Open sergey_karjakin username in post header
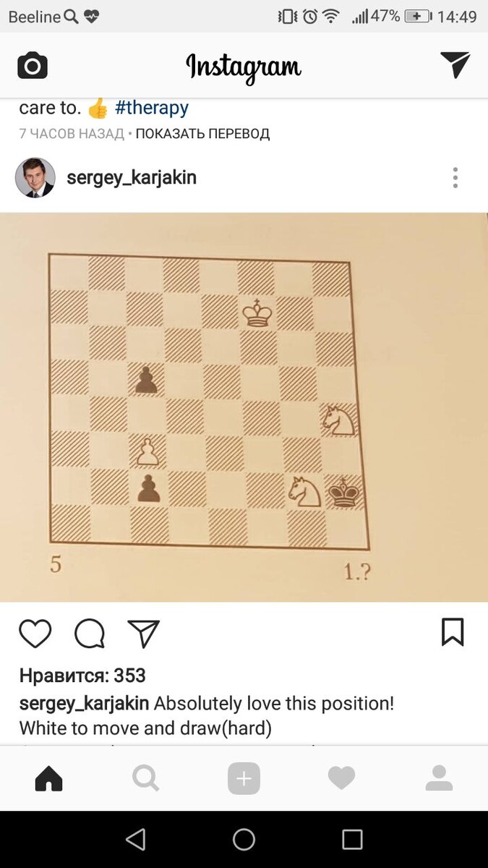The width and height of the screenshot is (488, 868). click(x=132, y=178)
